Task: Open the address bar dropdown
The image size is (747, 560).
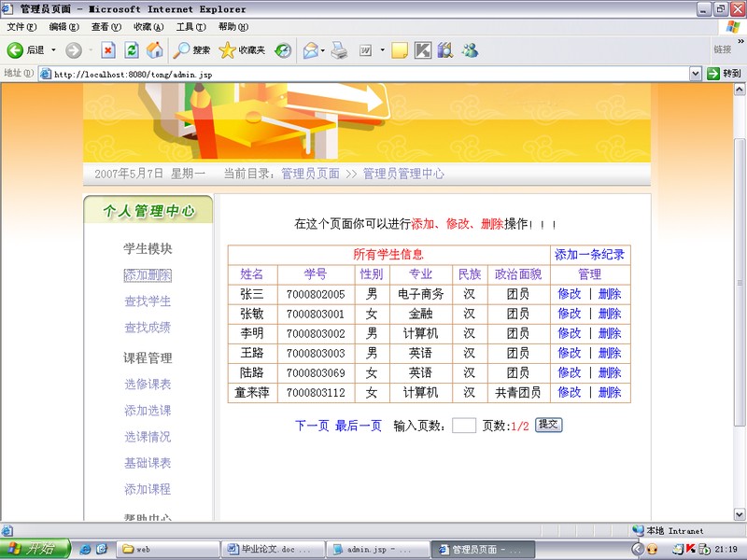Action: 695,74
